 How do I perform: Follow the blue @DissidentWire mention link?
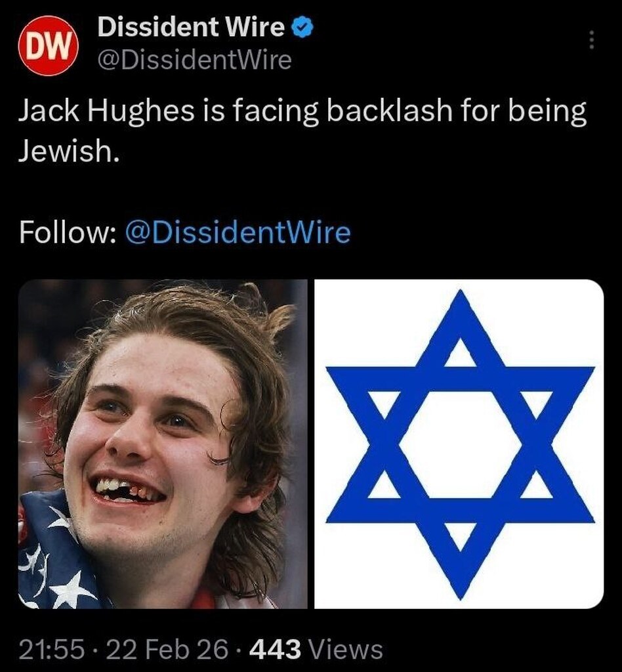[238, 232]
